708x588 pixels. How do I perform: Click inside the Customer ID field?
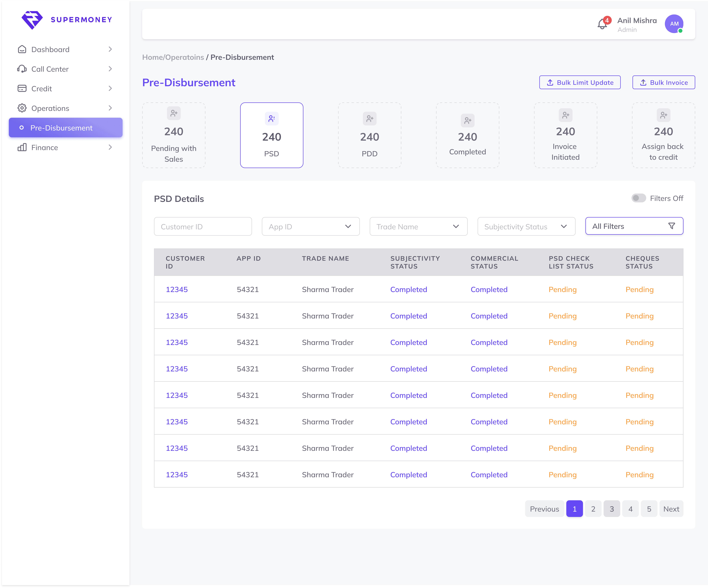[x=203, y=226]
